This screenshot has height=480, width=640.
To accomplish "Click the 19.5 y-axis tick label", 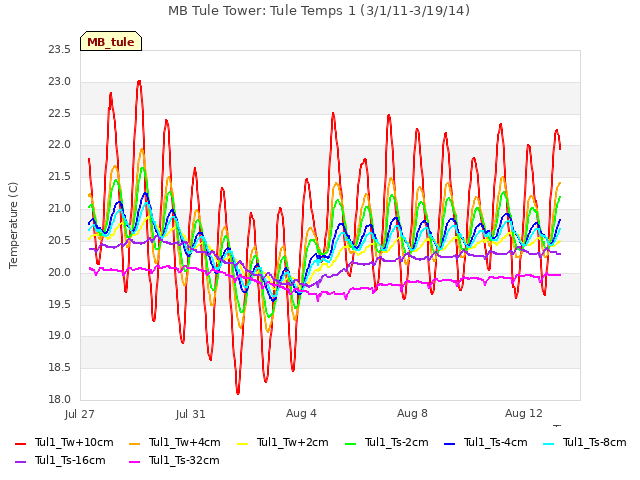I will click(60, 304).
